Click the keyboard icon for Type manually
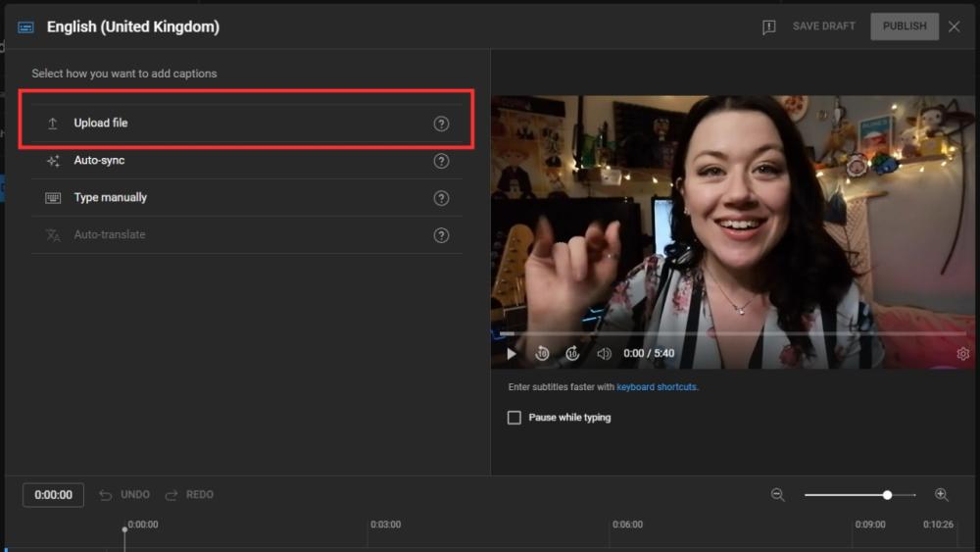The width and height of the screenshot is (980, 552). [x=53, y=198]
